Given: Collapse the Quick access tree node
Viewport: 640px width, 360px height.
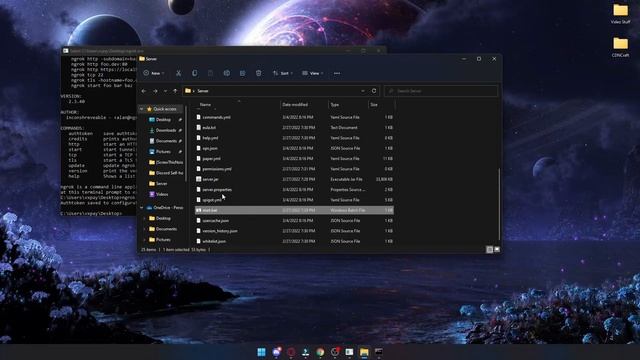Looking at the screenshot, I should (141, 109).
